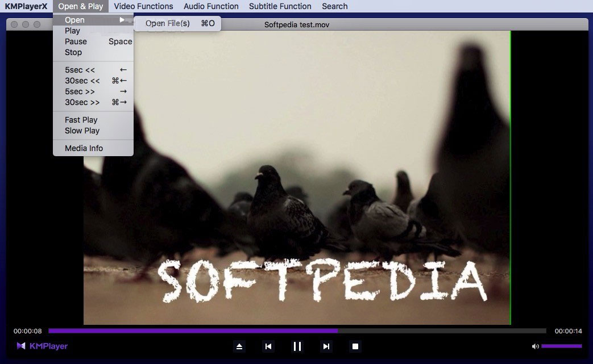Click 30sec >> skip forward entry

pos(82,102)
